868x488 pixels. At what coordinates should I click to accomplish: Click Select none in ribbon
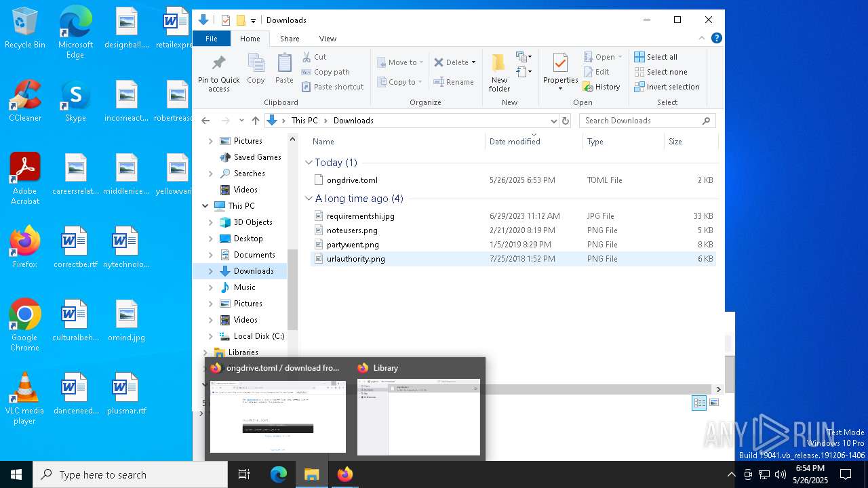[x=660, y=72]
